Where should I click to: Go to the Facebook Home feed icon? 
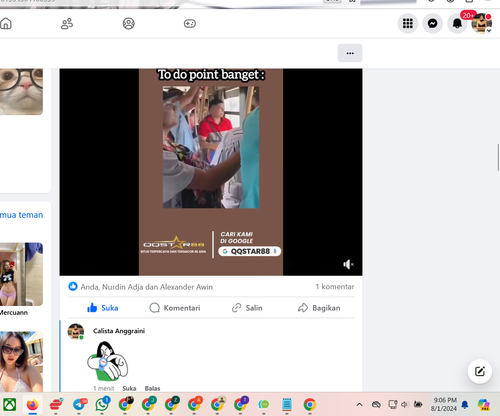tap(6, 24)
